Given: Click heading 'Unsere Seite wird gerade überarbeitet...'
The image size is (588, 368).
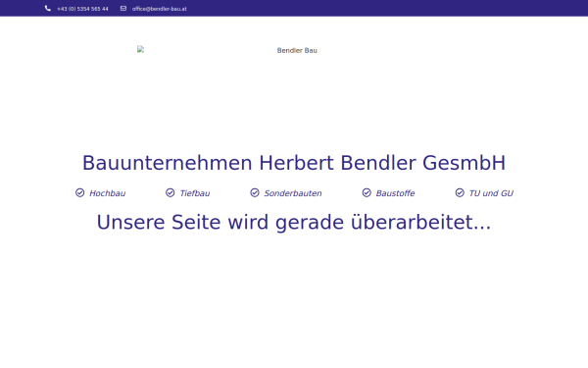Looking at the screenshot, I should coord(294,222).
